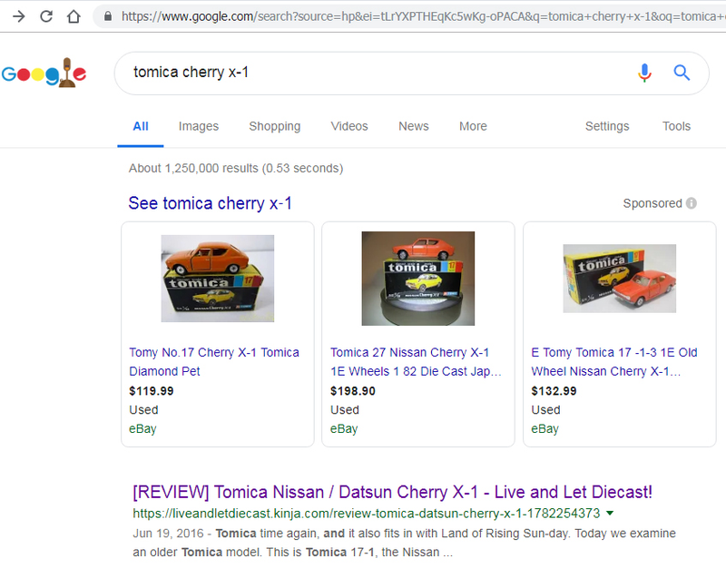Click the $119.99 product thumbnail
This screenshot has height=588, width=726.
click(x=218, y=279)
